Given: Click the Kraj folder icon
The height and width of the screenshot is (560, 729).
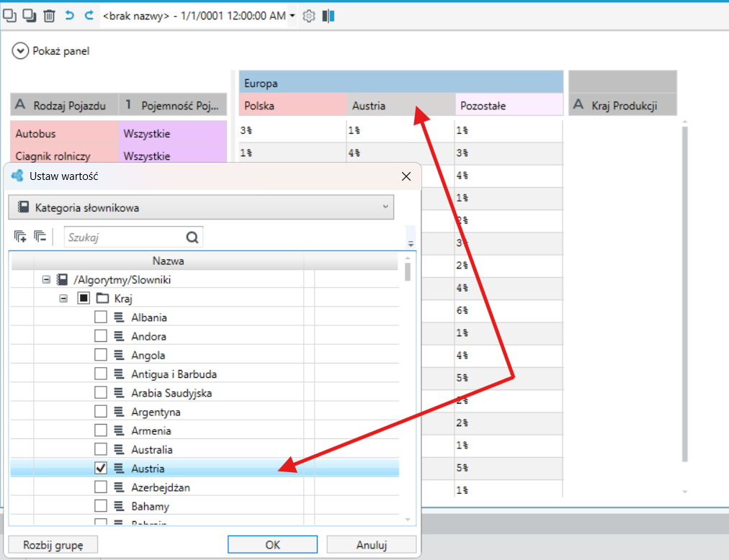Looking at the screenshot, I should [102, 298].
